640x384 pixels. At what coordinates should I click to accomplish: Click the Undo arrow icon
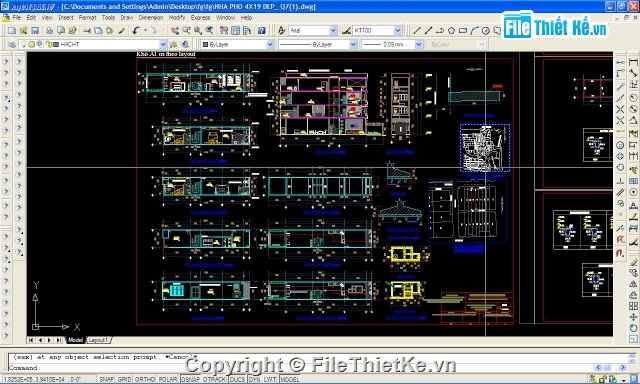[x=136, y=31]
